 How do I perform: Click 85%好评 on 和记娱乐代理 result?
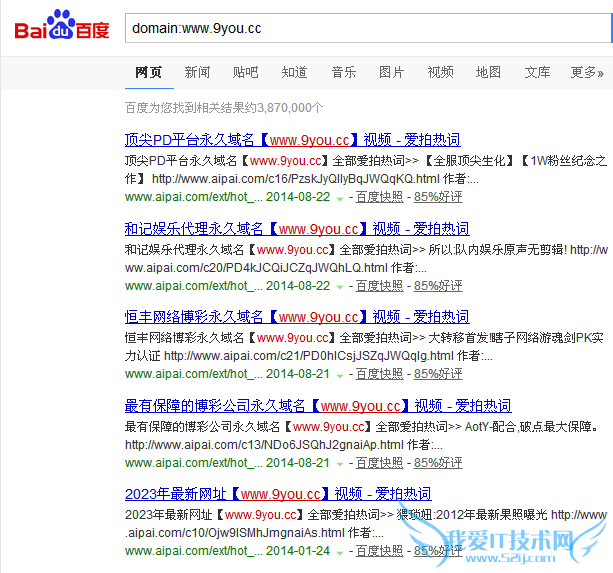pyautogui.click(x=438, y=286)
